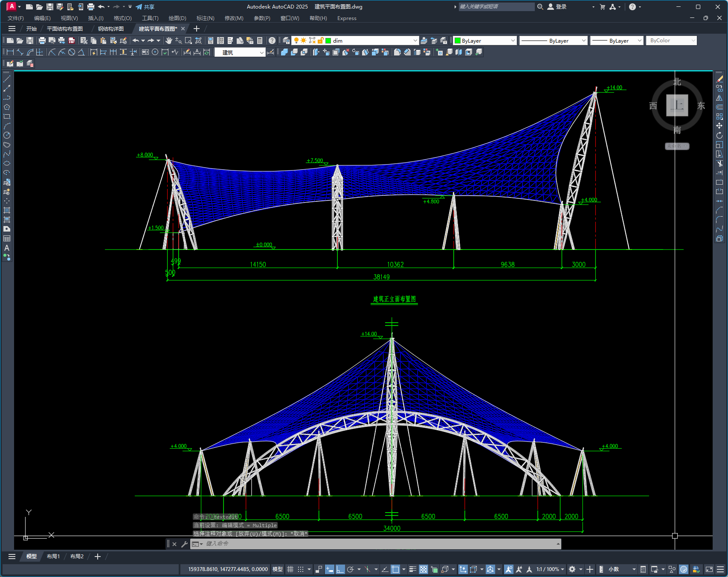Screen dimensions: 728x577
Task: Select the Move tool on modify toolbar
Action: click(719, 126)
